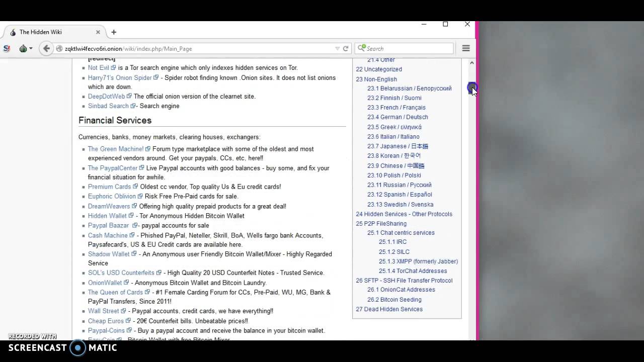Click external link icon beside OnionWallet

pyautogui.click(x=126, y=283)
